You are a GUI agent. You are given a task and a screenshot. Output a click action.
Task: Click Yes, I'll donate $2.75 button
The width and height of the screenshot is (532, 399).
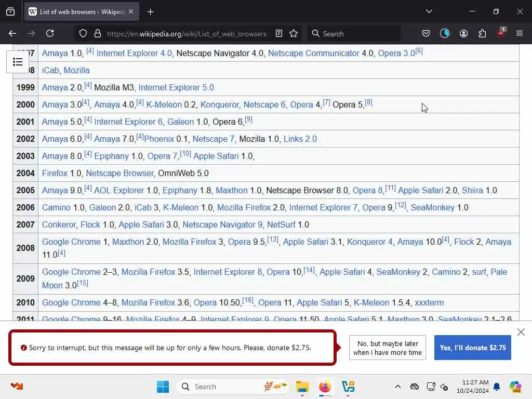(472, 348)
